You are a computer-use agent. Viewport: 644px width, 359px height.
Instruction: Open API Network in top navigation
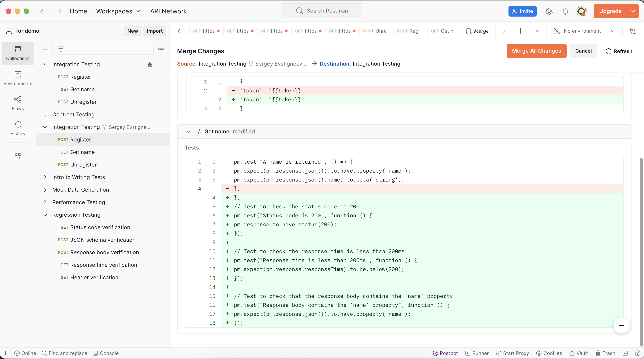[168, 11]
